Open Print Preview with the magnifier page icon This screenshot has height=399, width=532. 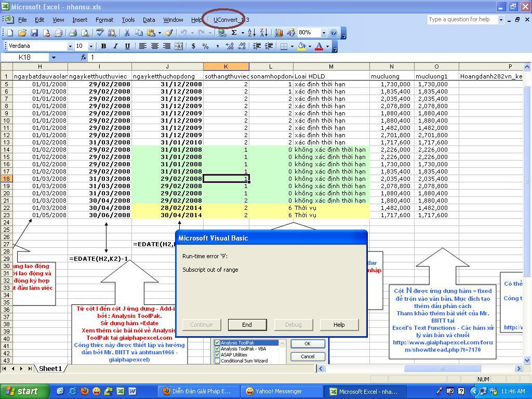pyautogui.click(x=85, y=33)
